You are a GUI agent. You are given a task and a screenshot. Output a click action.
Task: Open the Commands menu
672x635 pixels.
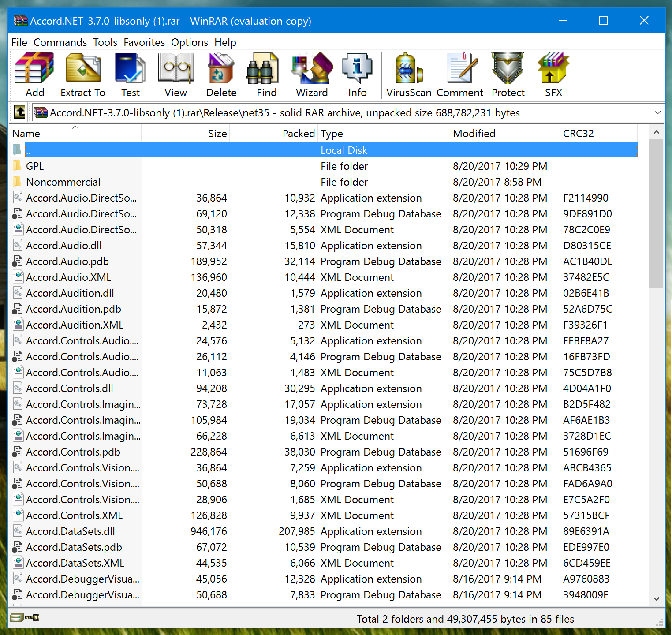(x=60, y=42)
